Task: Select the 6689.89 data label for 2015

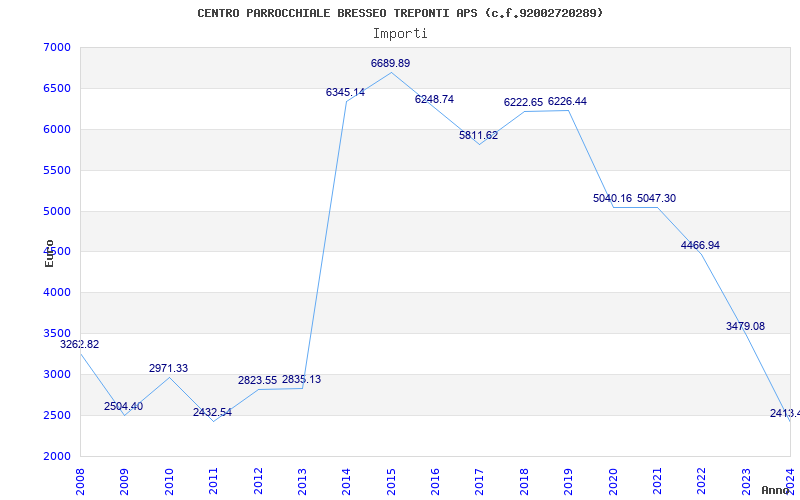Action: pos(390,63)
